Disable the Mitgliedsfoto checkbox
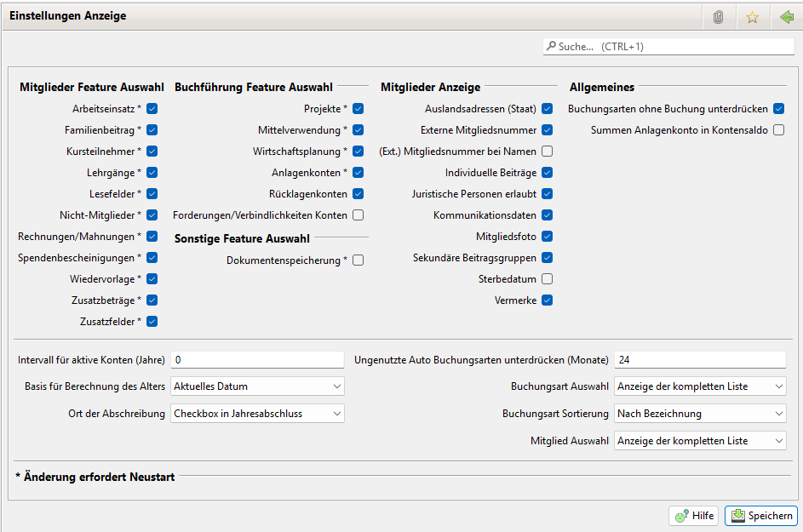Screen dimensions: 803x532 [x=548, y=237]
